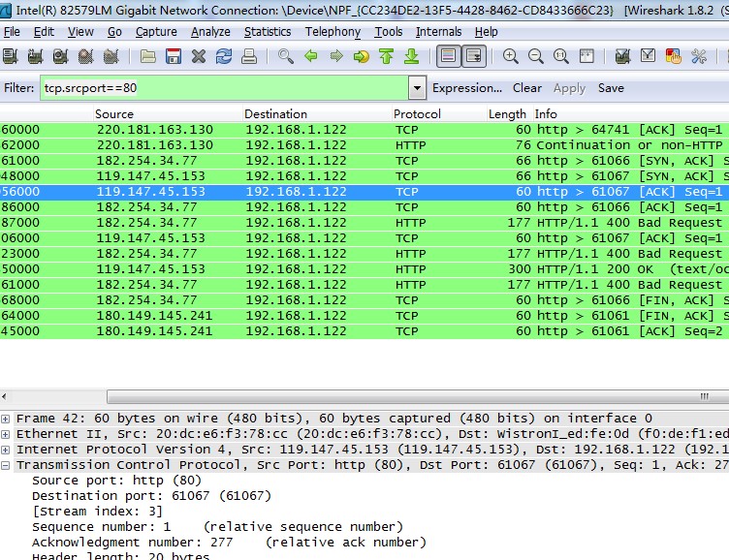Open the Internals menu

pyautogui.click(x=438, y=32)
